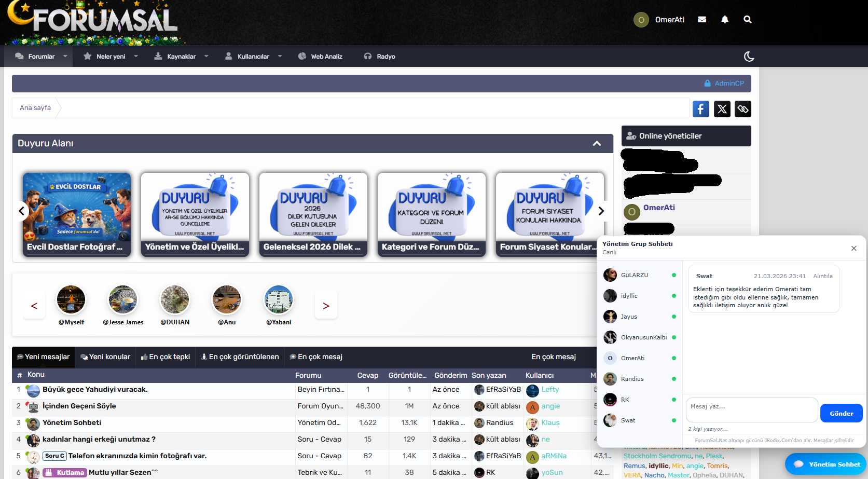The image size is (868, 479).
Task: Open the AdminCP link
Action: click(x=724, y=84)
